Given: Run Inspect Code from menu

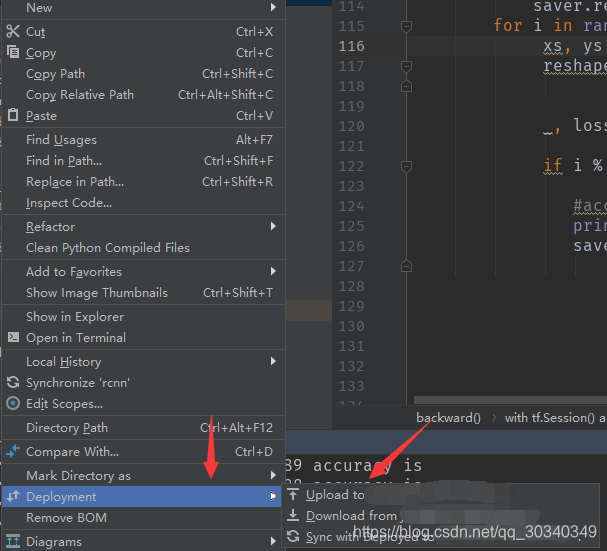Looking at the screenshot, I should 144,203.
